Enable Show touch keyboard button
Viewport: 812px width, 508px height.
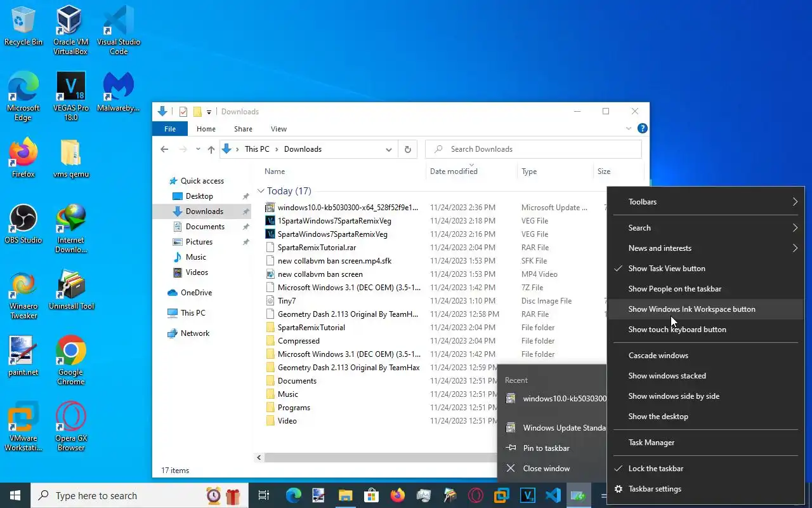tap(705, 330)
